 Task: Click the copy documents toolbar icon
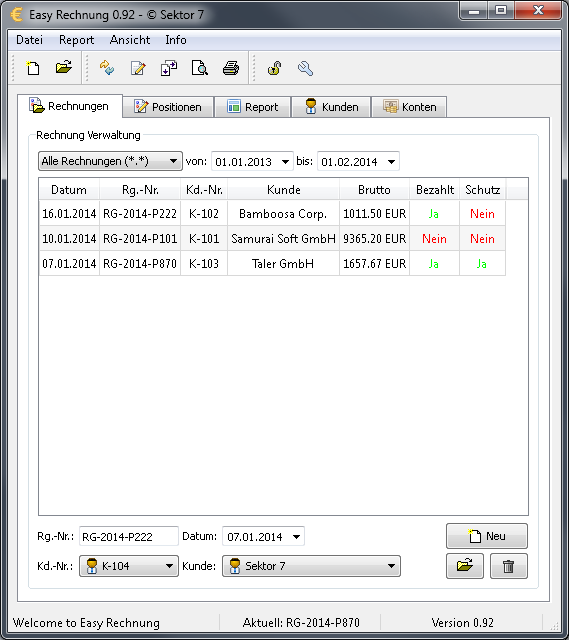[169, 68]
